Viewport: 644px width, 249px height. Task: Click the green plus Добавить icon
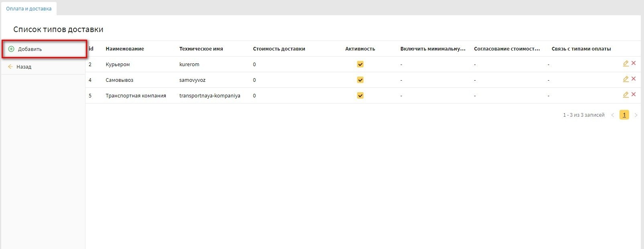point(11,49)
